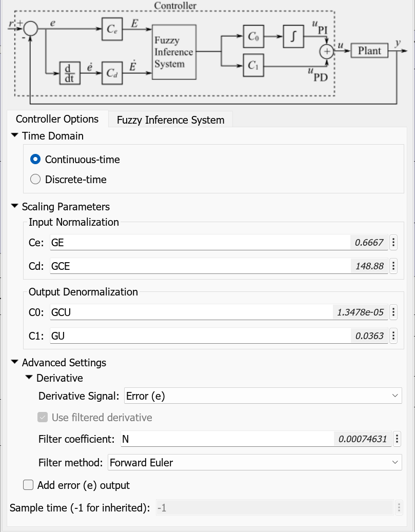Open the Filter coefficient options menu icon
The width and height of the screenshot is (415, 532).
(397, 439)
